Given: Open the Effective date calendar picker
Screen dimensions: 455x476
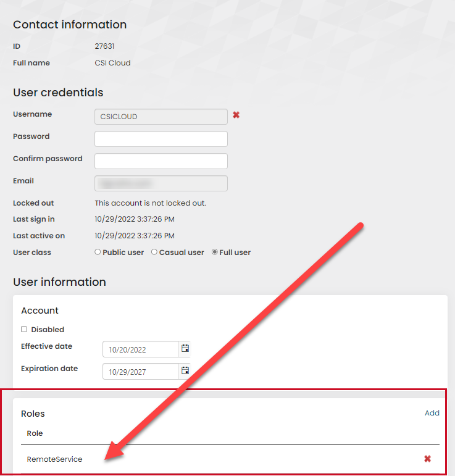Looking at the screenshot, I should 185,349.
